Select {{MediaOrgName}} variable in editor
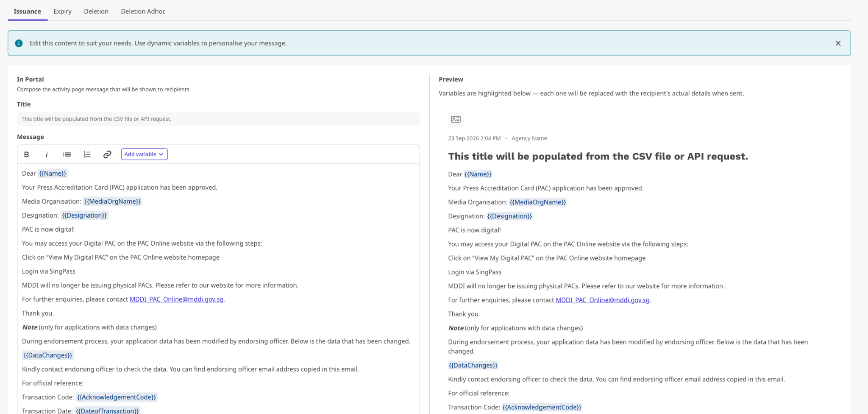Image resolution: width=868 pixels, height=414 pixels. click(112, 201)
